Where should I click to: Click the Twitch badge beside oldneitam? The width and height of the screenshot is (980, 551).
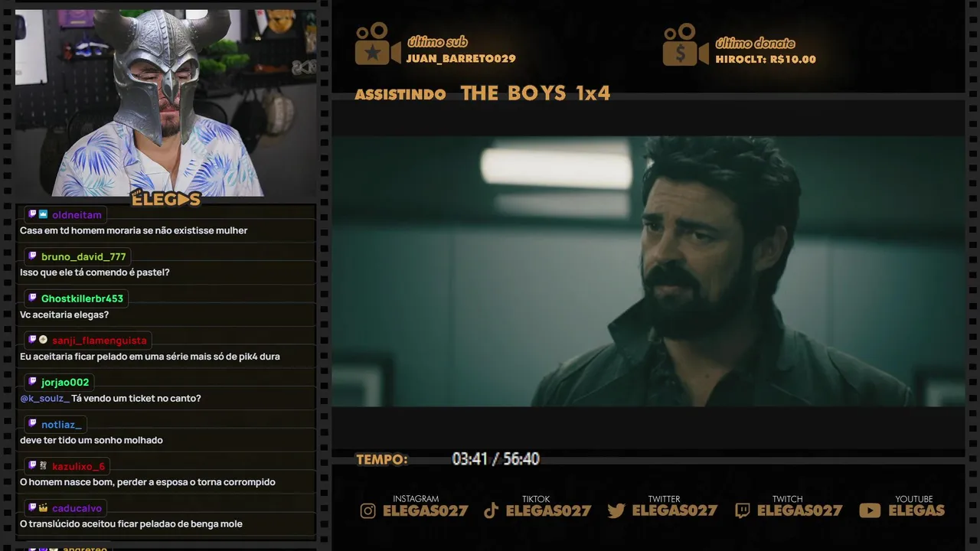tap(32, 214)
